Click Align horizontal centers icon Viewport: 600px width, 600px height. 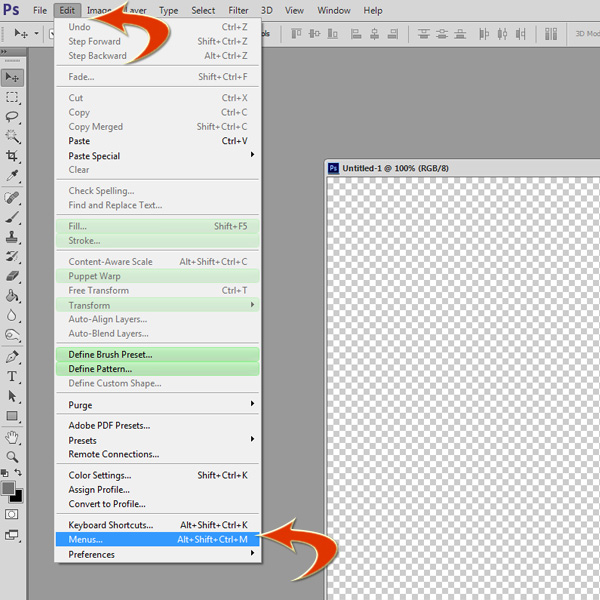click(x=375, y=34)
